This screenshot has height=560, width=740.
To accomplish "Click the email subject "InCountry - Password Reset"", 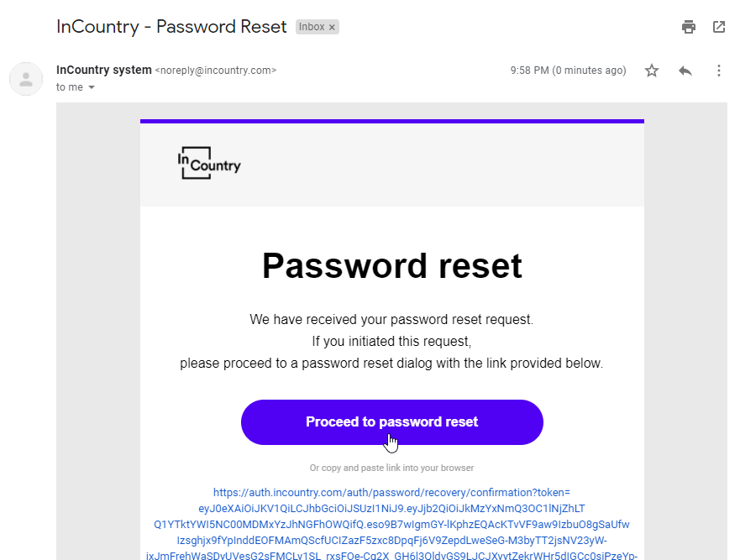I will tap(171, 26).
